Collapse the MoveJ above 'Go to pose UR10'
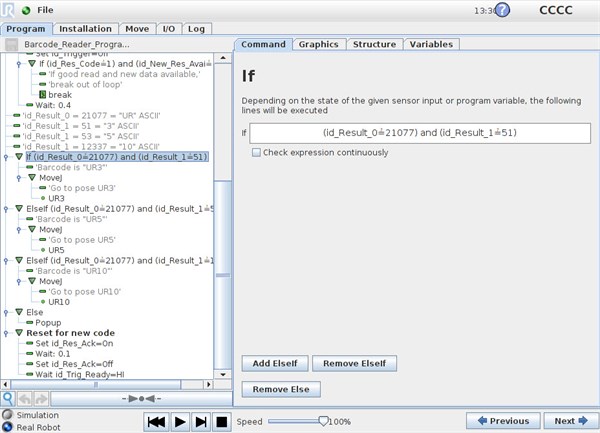This screenshot has width=600, height=433. 32,281
